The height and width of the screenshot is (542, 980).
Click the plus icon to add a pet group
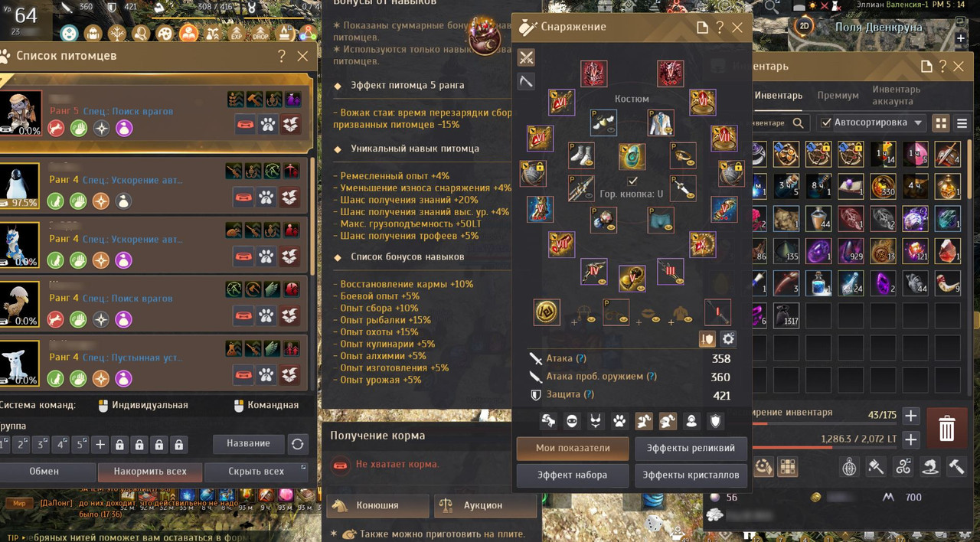tap(100, 444)
